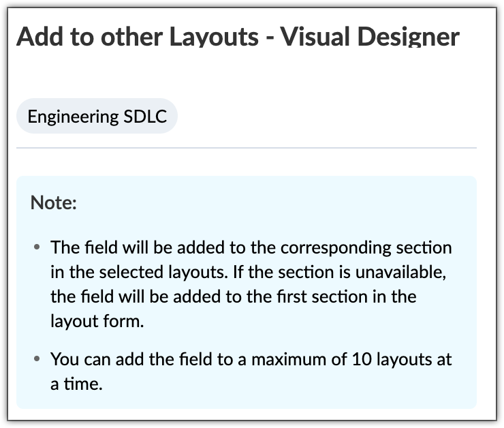Click the 'If the section is unavailable' line
Viewport: 504px width, 428px height.
251,273
